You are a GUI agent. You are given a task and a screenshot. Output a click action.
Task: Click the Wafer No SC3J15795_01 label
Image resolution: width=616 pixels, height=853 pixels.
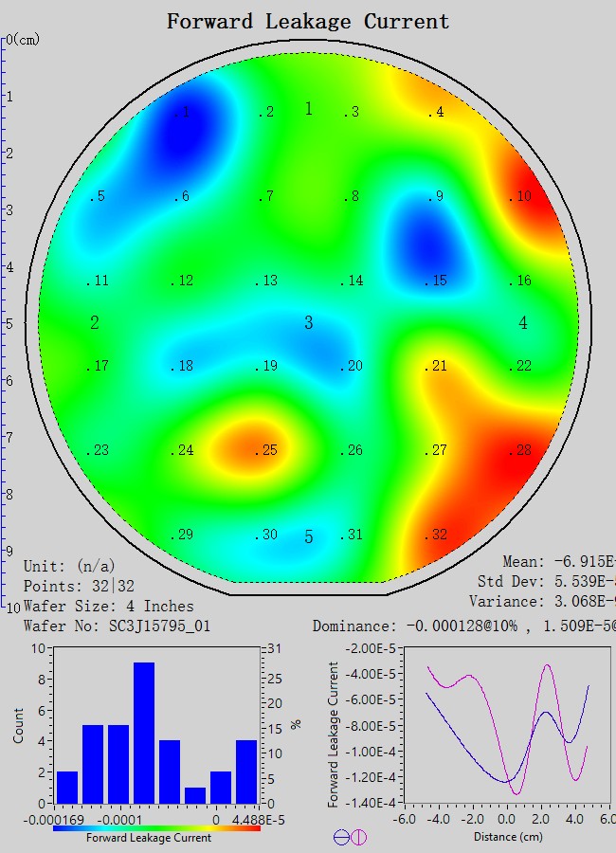(117, 626)
